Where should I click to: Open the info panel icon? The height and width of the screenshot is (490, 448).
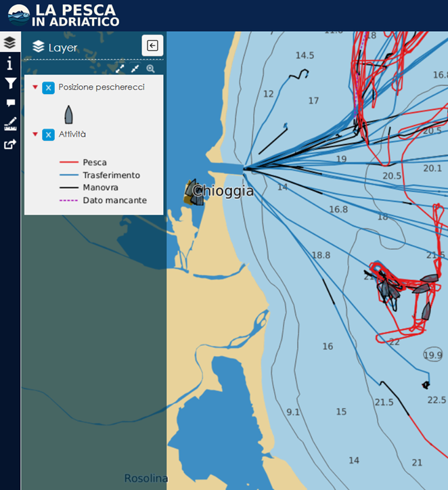[10, 63]
